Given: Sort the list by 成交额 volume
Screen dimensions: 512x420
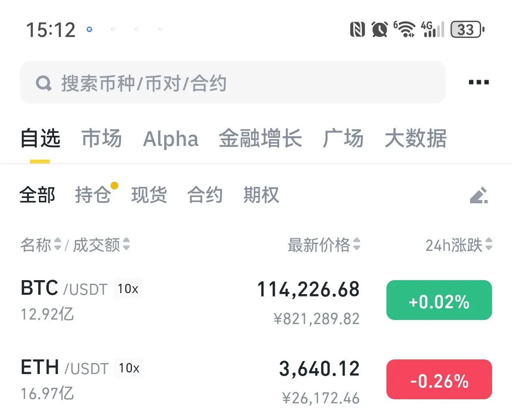Looking at the screenshot, I should 101,245.
